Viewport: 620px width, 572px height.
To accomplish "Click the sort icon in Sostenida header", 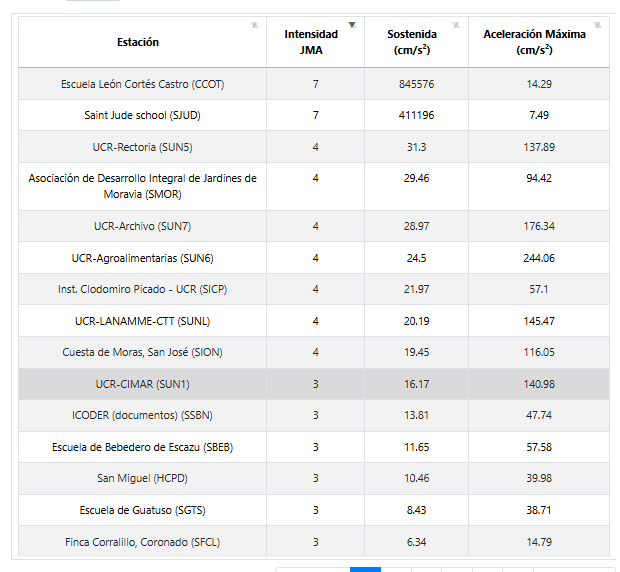I will (x=456, y=24).
